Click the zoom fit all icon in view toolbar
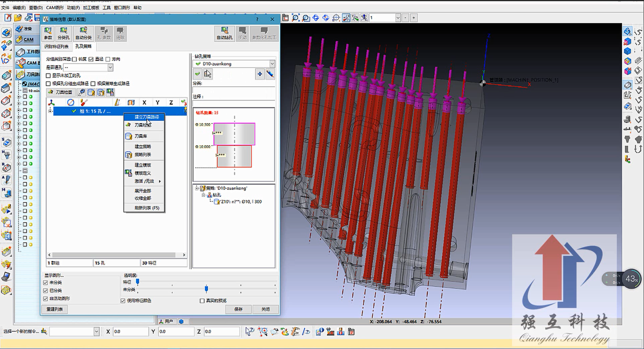Viewport: 644px width, 349px height. pyautogui.click(x=296, y=18)
